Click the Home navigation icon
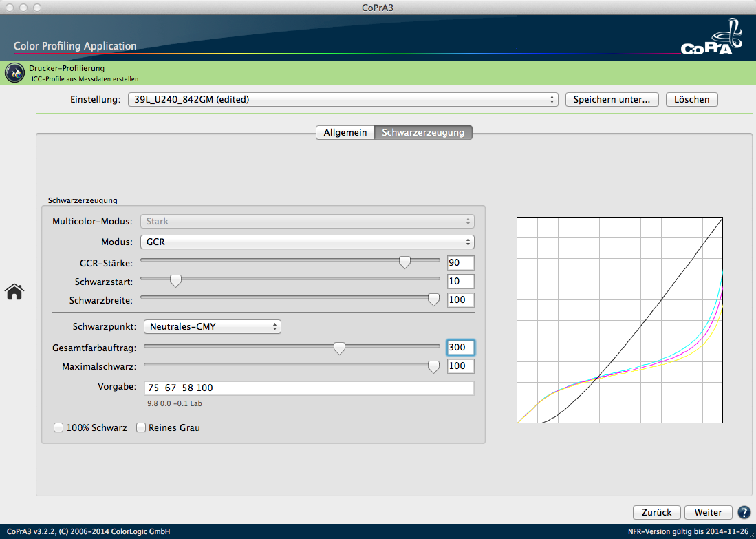Viewport: 756px width, 539px height. 14,292
